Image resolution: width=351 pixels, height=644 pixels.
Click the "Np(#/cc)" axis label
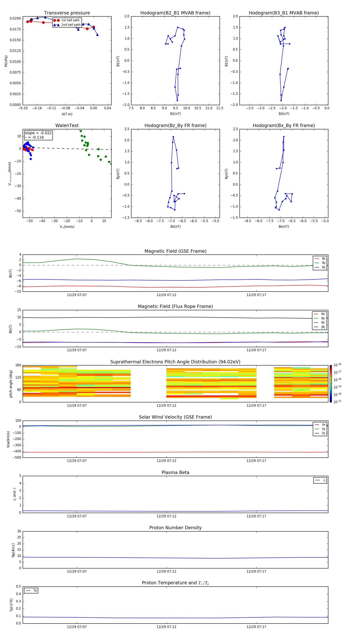pyautogui.click(x=13, y=550)
